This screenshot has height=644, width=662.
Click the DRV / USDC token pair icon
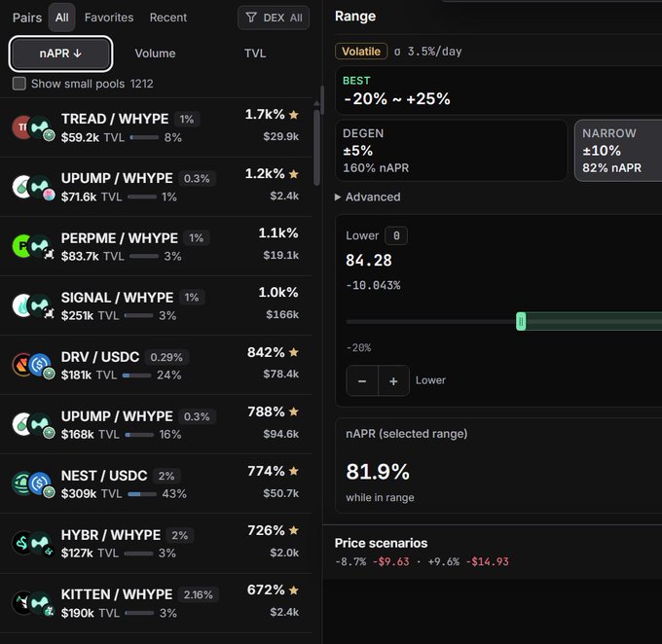coord(33,366)
